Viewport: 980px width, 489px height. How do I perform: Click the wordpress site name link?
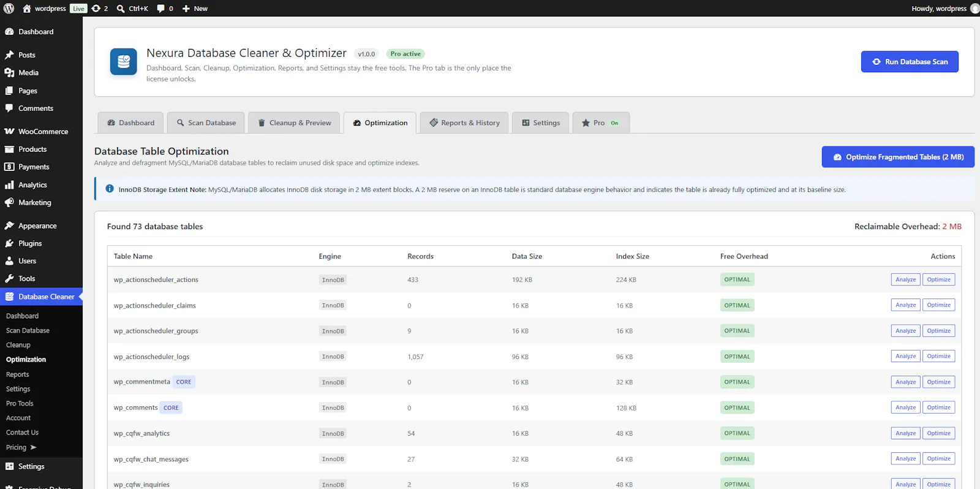coord(50,9)
